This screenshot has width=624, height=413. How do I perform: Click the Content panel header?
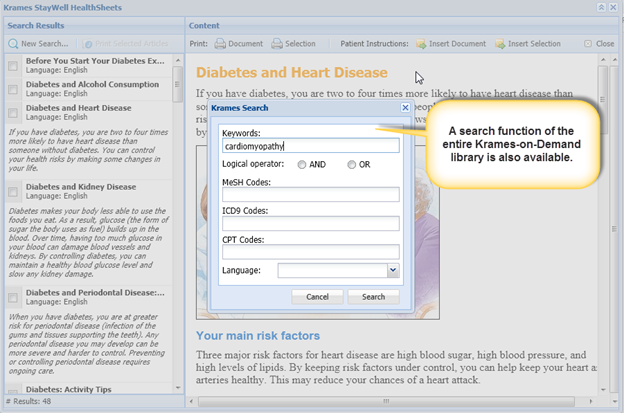(402, 25)
